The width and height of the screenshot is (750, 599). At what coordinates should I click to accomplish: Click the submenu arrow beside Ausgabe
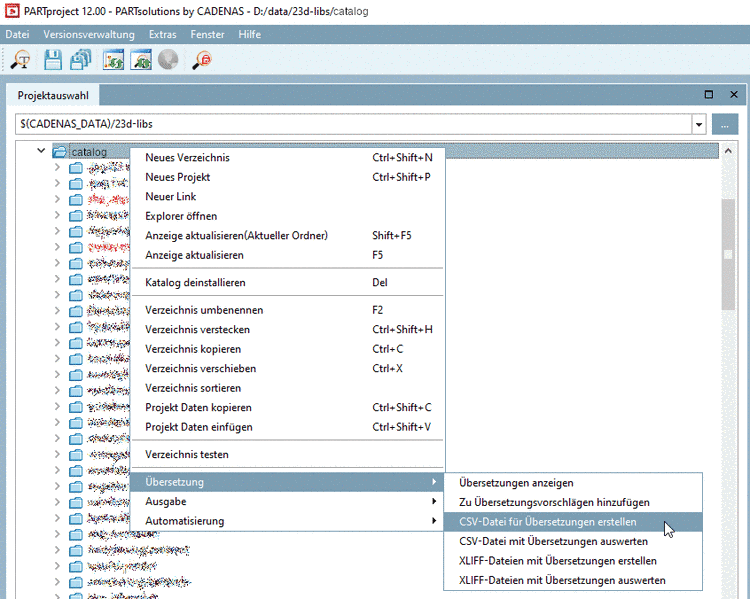pyautogui.click(x=434, y=501)
